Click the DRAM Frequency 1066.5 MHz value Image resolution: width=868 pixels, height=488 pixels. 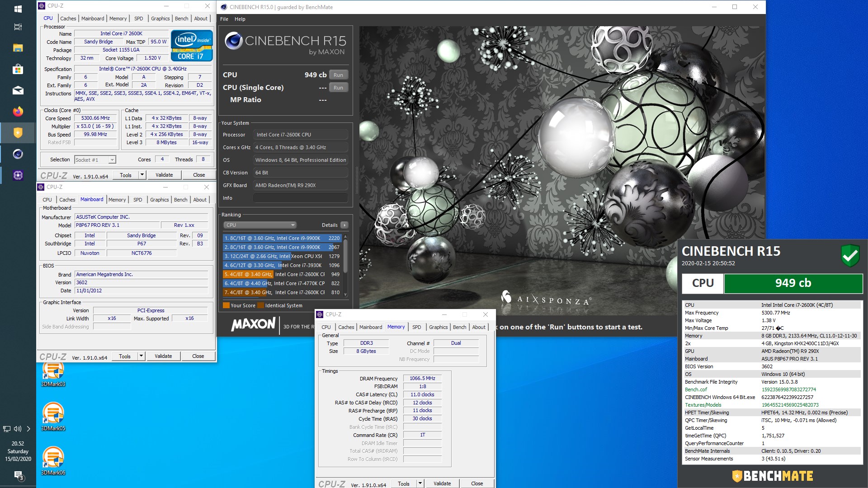422,379
